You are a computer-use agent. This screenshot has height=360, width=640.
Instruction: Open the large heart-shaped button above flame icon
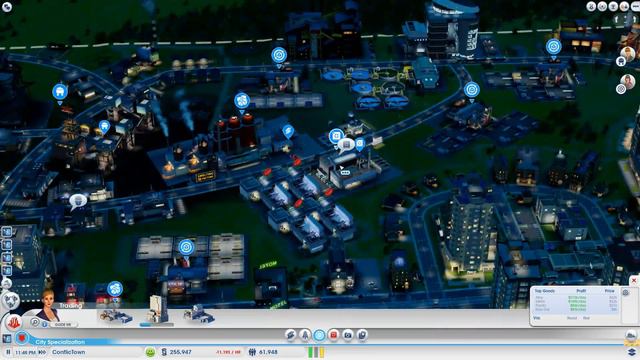(x=11, y=301)
